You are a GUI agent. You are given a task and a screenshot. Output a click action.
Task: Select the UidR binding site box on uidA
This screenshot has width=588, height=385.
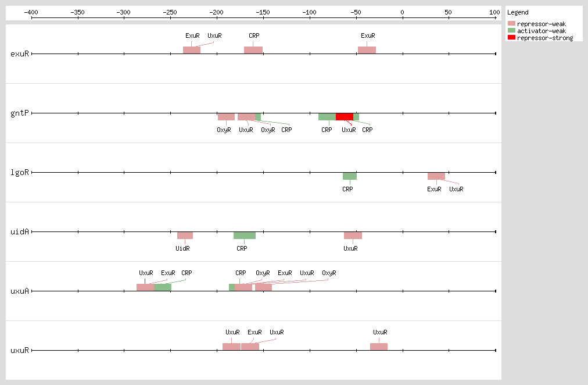[x=185, y=236]
